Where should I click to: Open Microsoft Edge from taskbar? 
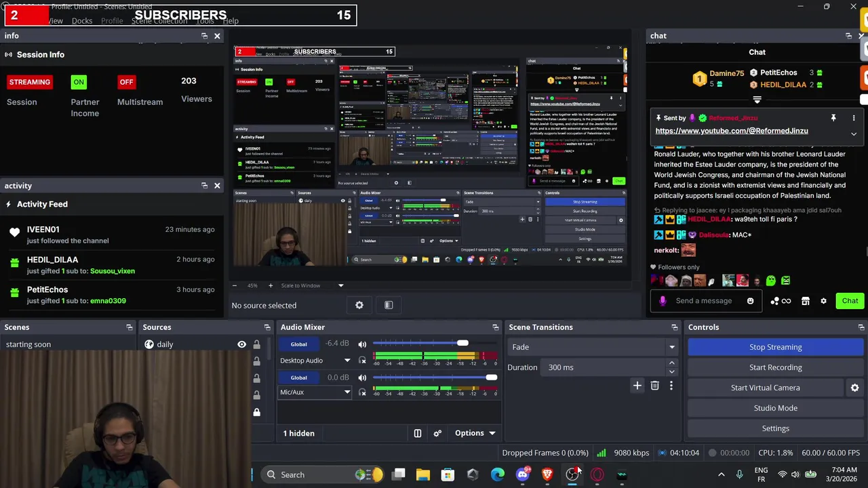498,474
